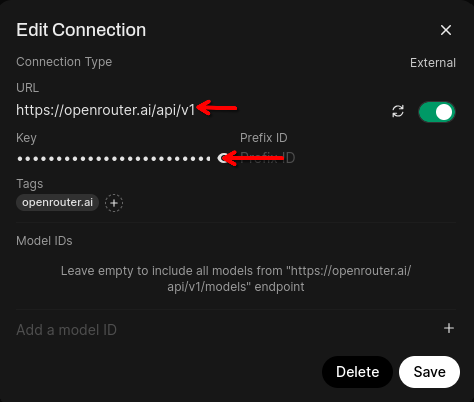Click the Tags section label
474x402 pixels.
pyautogui.click(x=30, y=184)
